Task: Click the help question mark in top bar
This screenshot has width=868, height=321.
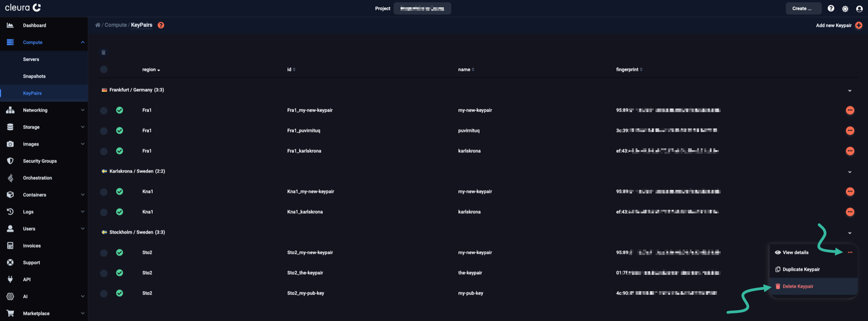Action: point(831,9)
